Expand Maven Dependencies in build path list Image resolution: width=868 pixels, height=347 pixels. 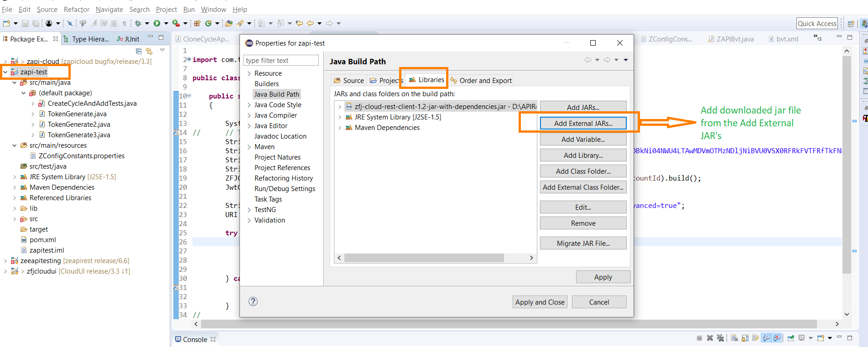(340, 128)
